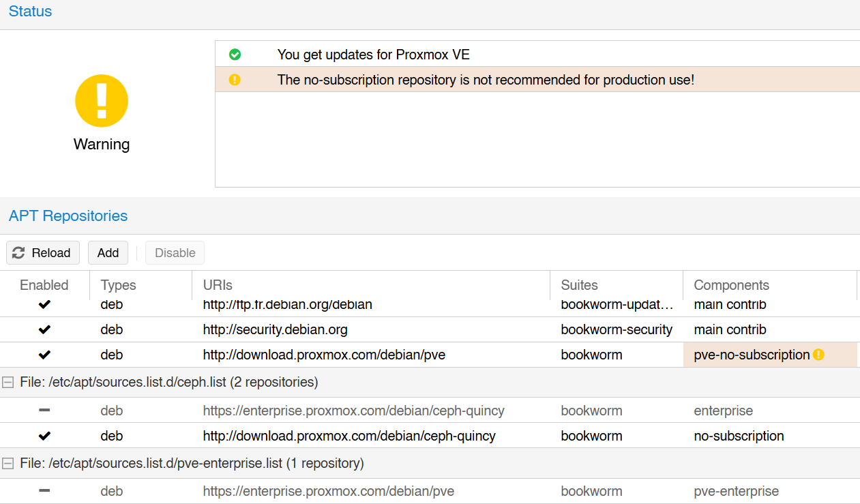Click the "Warning" label under the big icon
Image resolution: width=860 pixels, height=504 pixels.
(102, 145)
